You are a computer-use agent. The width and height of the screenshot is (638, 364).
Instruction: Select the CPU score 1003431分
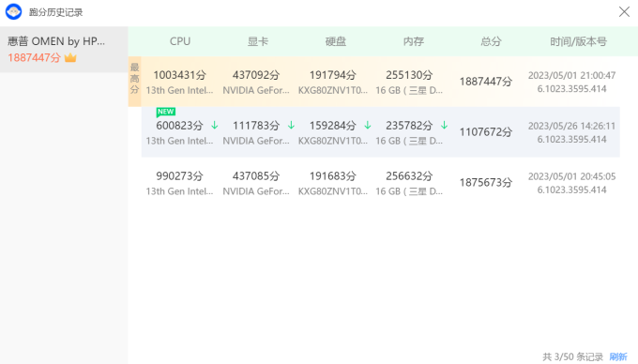[x=179, y=75]
